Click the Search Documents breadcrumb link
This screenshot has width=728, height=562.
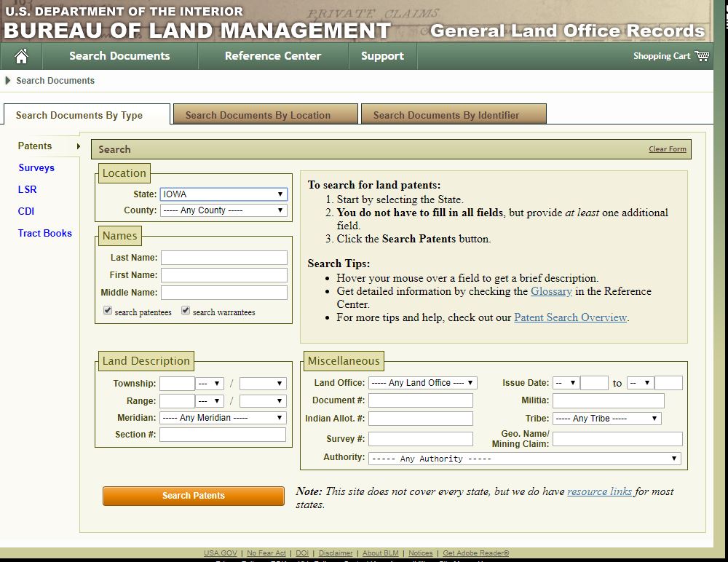55,80
